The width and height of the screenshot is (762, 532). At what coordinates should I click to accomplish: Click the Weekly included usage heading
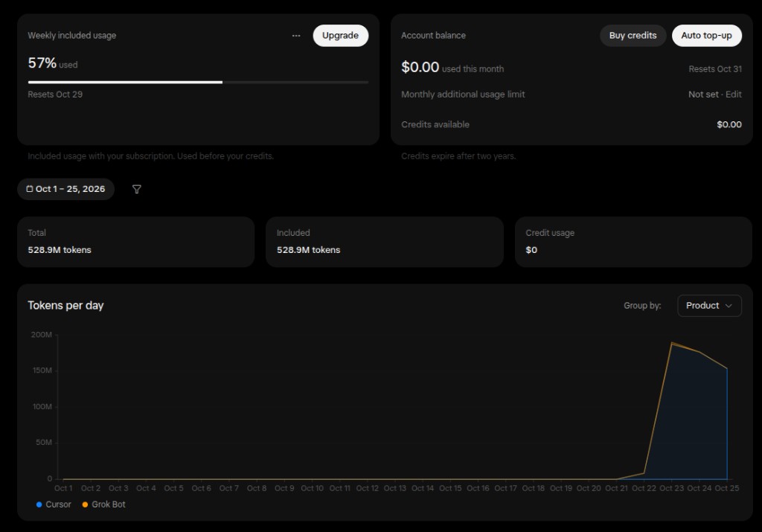tap(72, 36)
